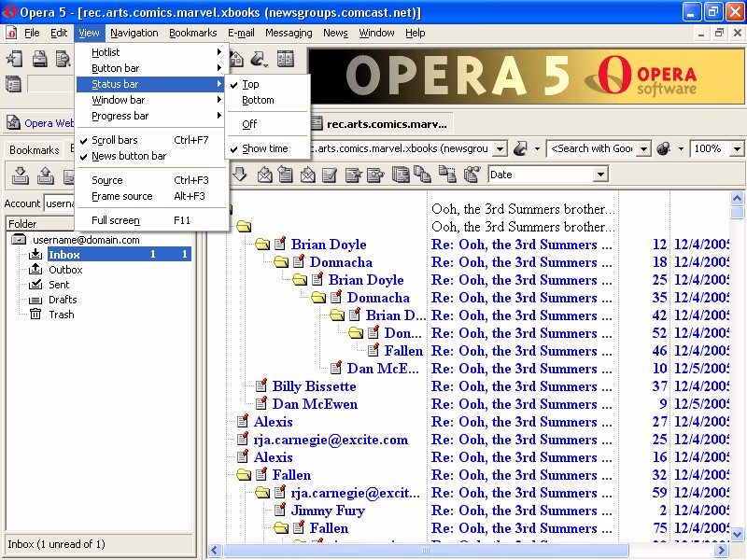The width and height of the screenshot is (747, 560).
Task: Expand the Button bar submenu
Action: 151,68
